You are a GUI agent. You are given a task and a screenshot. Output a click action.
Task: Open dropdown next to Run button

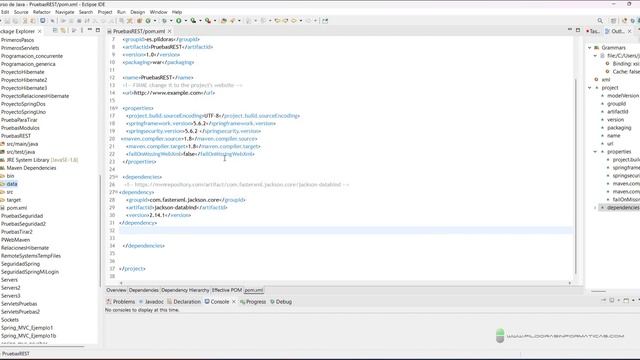185,20
